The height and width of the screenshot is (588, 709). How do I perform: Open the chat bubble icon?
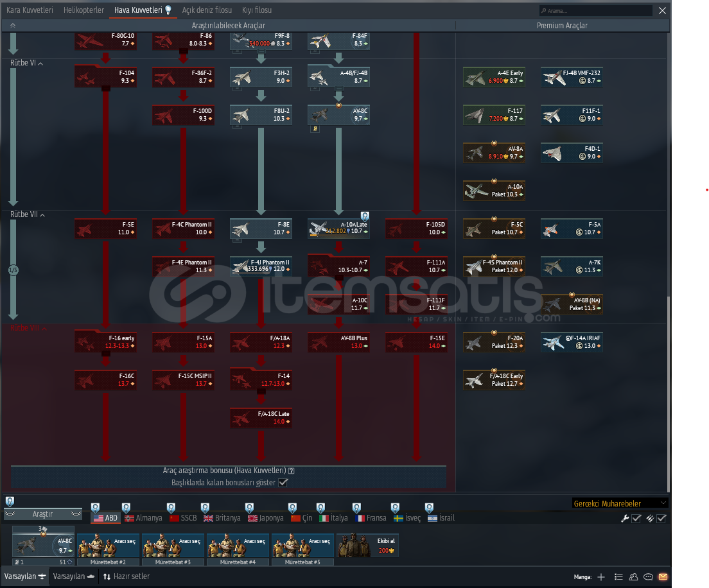pos(649,576)
